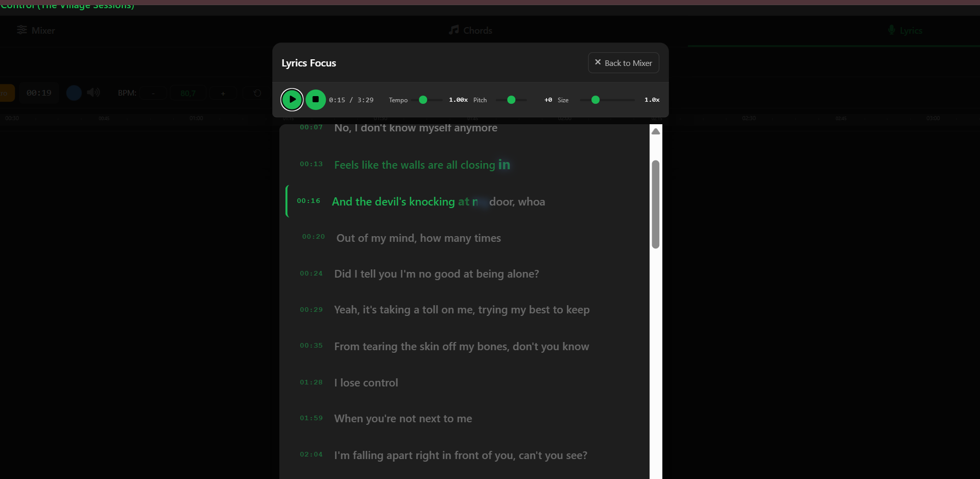This screenshot has height=479, width=980.
Task: Click the 02:30 marker on the background timeline
Action: click(x=749, y=118)
